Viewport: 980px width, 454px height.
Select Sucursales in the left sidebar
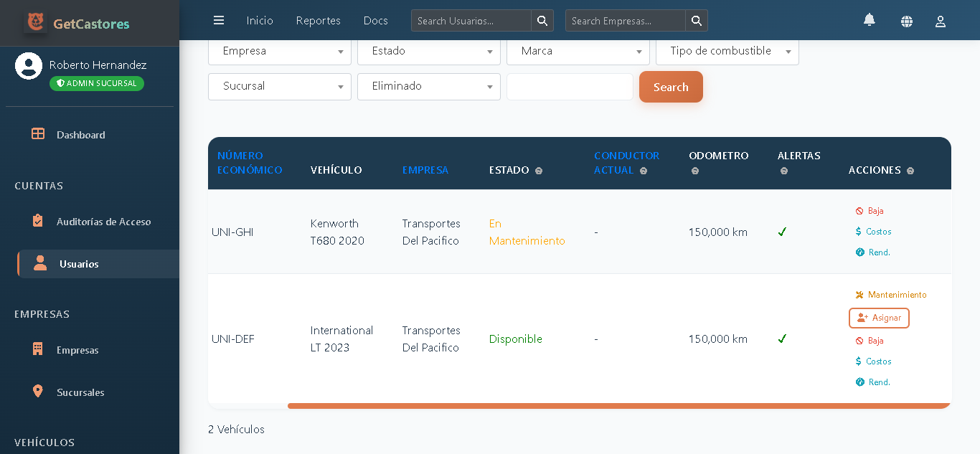(82, 392)
